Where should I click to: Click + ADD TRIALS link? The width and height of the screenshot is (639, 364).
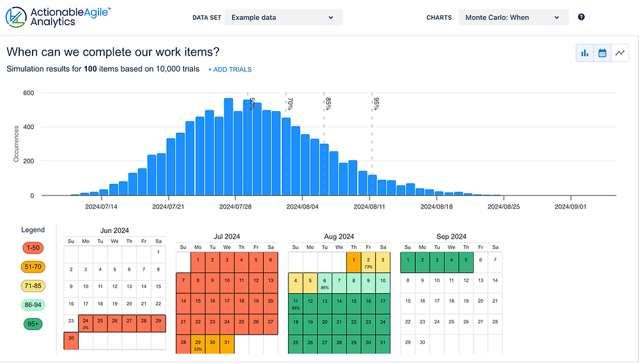click(x=229, y=69)
